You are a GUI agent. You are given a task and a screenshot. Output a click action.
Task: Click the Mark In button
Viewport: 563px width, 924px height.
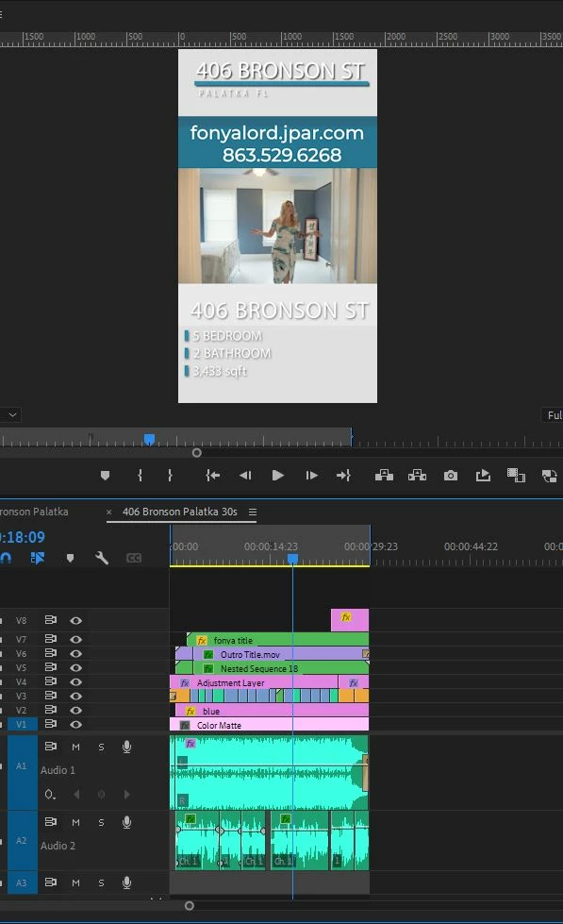pos(141,475)
